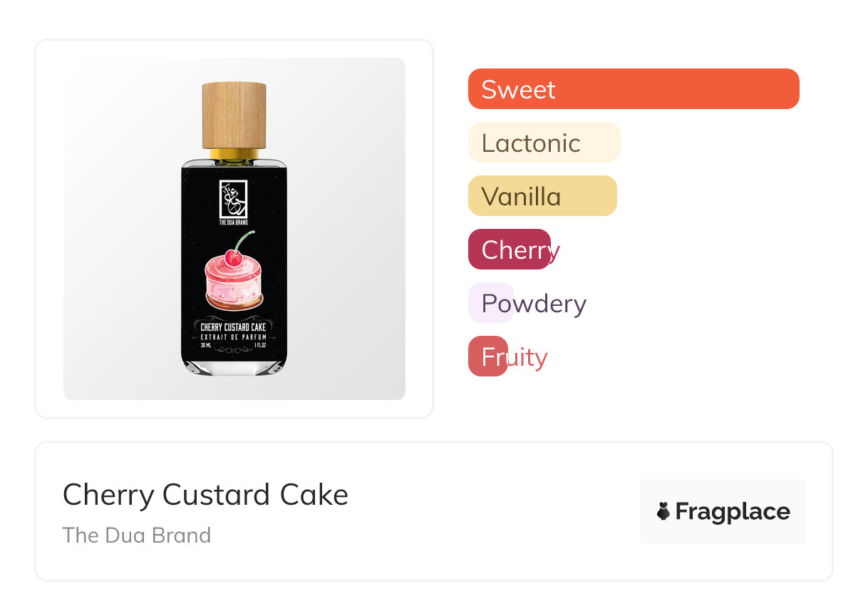The image size is (868, 616).
Task: Open the Cherry Custard Cake title
Action: (205, 495)
